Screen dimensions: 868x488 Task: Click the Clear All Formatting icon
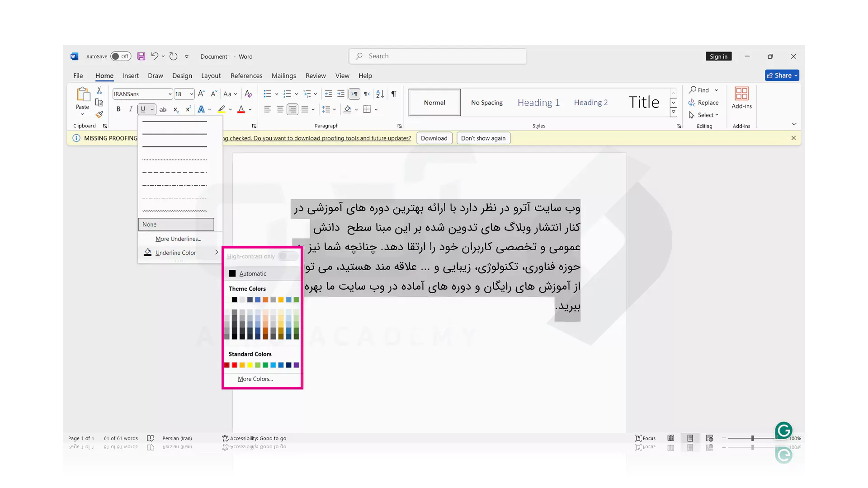pyautogui.click(x=248, y=94)
